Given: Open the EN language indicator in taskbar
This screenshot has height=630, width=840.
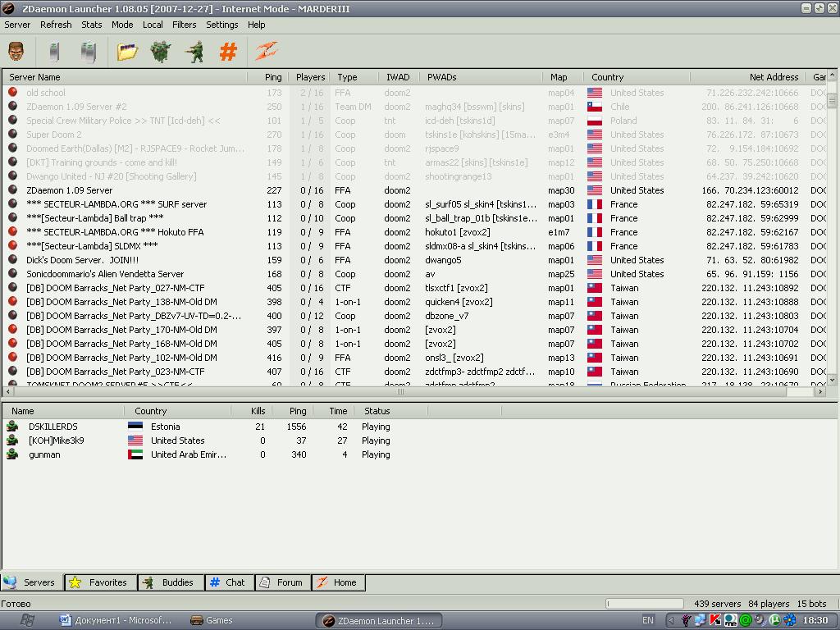Looking at the screenshot, I should click(648, 620).
